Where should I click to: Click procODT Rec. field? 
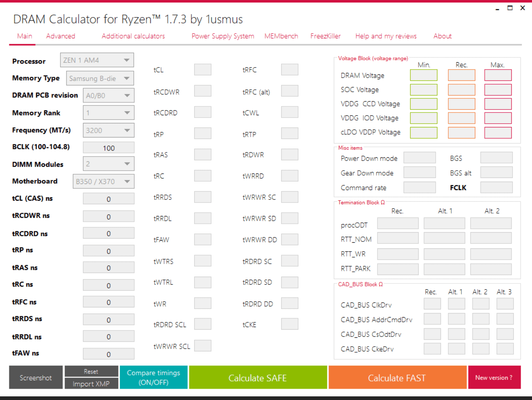click(x=398, y=223)
